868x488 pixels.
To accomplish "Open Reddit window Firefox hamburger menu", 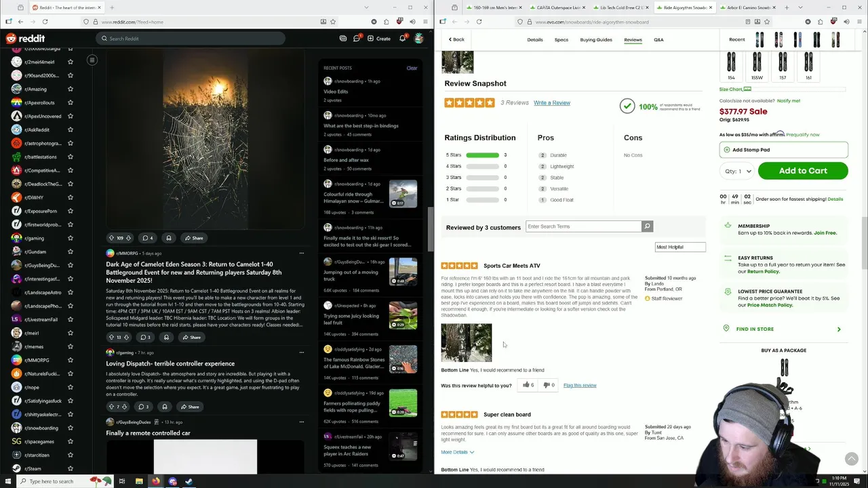I will [x=426, y=22].
